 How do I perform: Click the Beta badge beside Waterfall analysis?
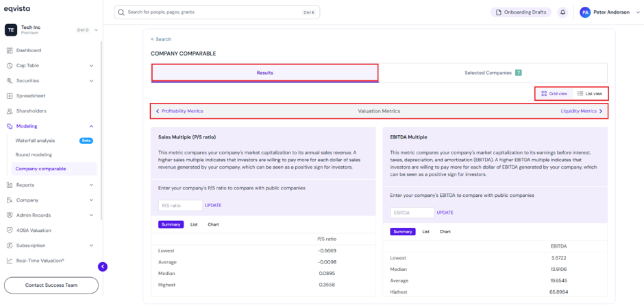86,141
